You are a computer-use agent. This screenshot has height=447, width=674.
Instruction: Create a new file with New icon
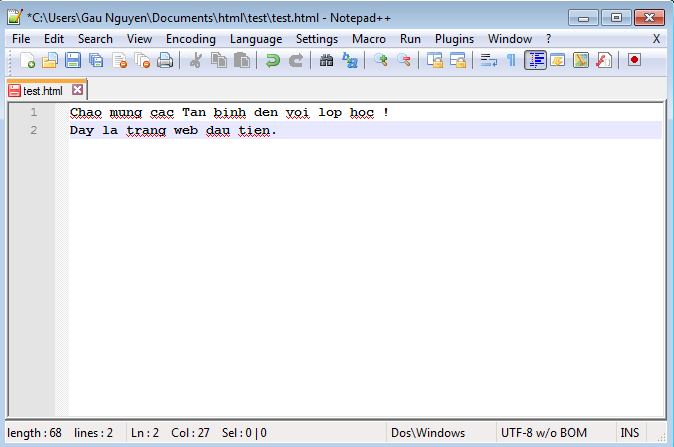point(28,60)
